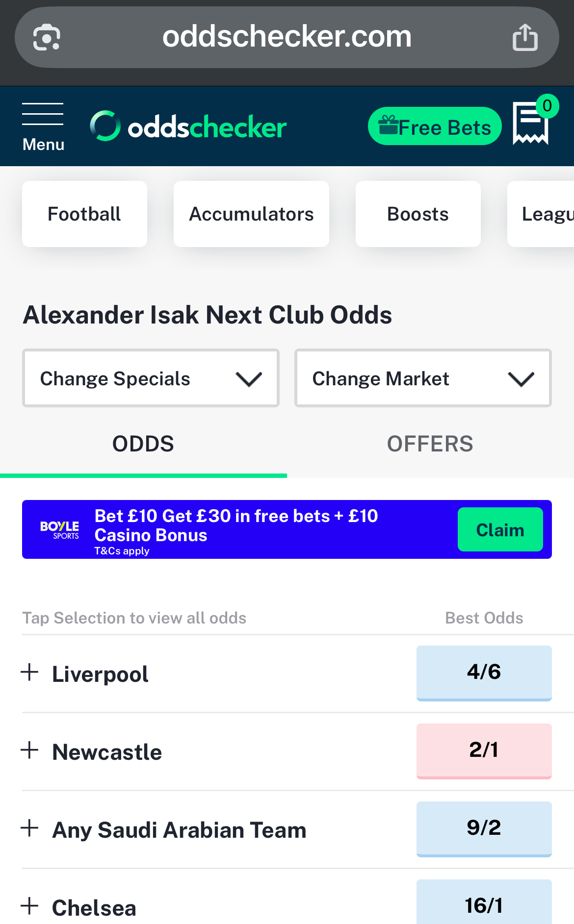Open the Accumulators category chip
The image size is (574, 924).
tap(251, 214)
